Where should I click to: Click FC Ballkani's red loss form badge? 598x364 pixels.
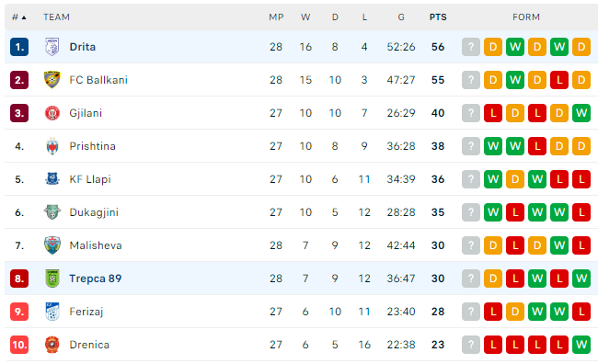[x=559, y=80]
